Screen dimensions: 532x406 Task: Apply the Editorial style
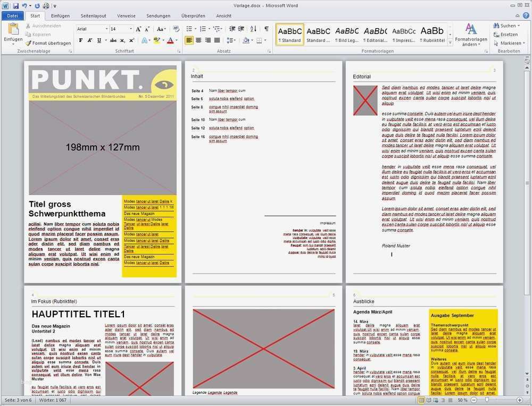(x=375, y=35)
